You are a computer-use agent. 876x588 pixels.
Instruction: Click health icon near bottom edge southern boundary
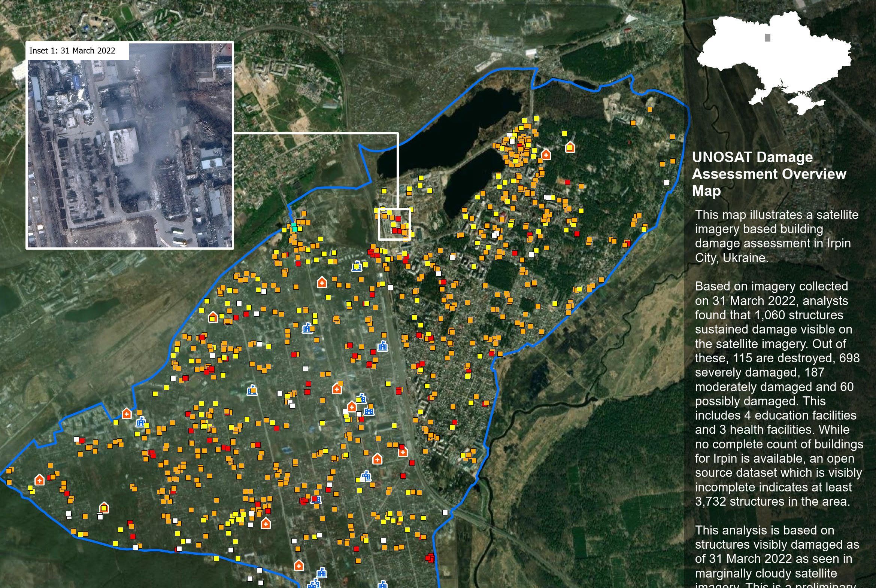298,565
